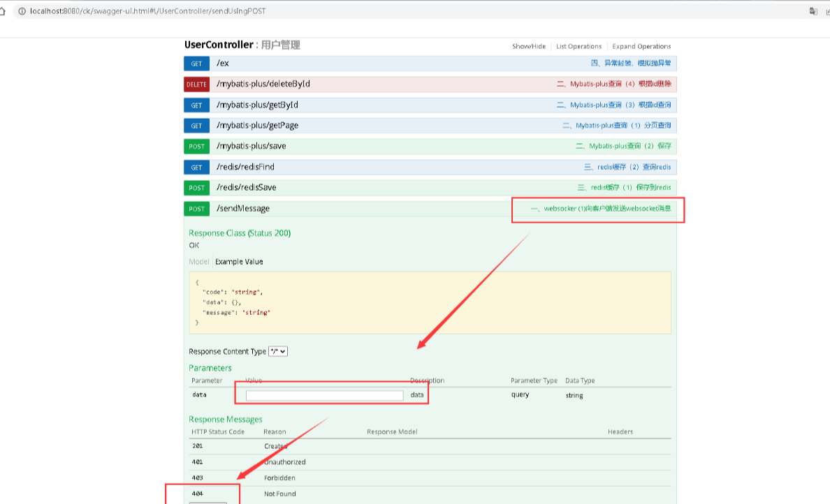The height and width of the screenshot is (504, 830).
Task: Click the 201 status code row
Action: [430, 446]
